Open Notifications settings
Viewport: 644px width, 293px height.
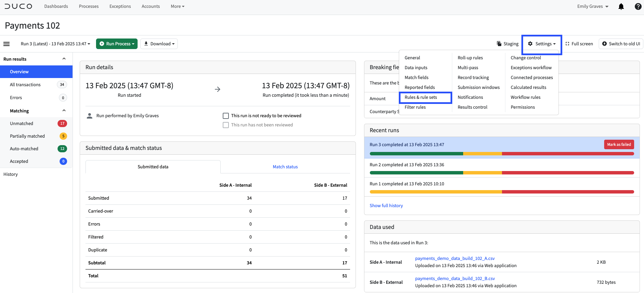click(x=470, y=97)
